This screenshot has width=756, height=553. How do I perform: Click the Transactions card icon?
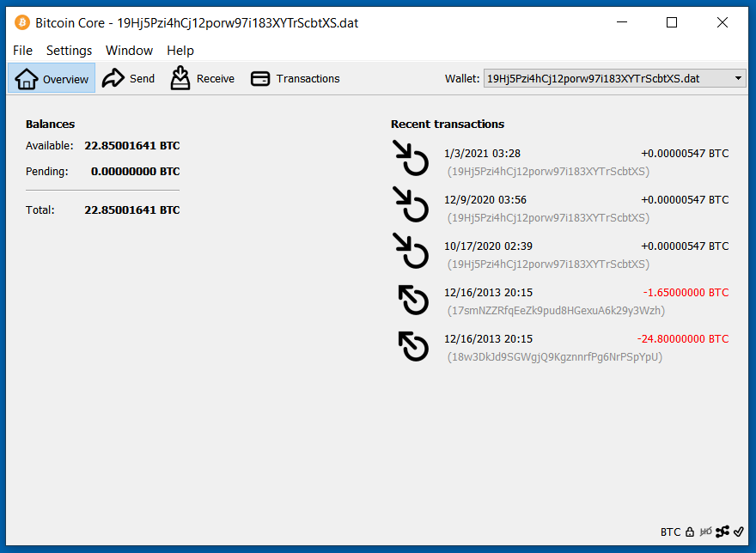click(260, 78)
